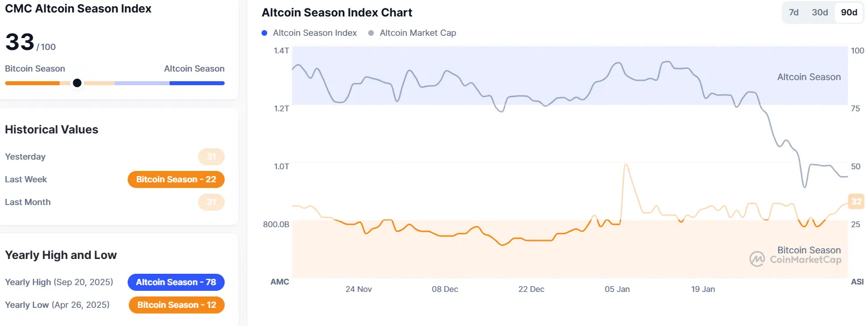Click Last Week Bitcoin Season - 22 badge
This screenshot has width=868, height=326.
[176, 179]
